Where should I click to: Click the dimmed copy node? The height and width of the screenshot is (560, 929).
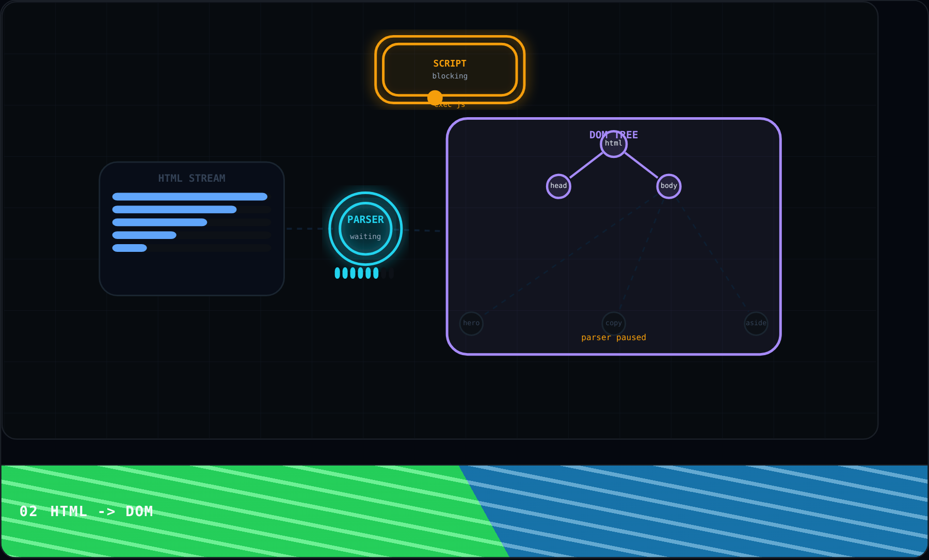[614, 324]
